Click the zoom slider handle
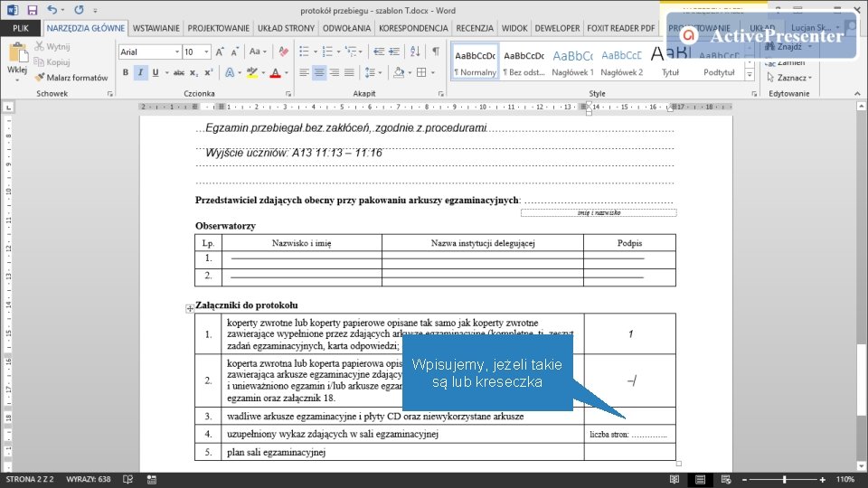The image size is (868, 488). coord(785,480)
